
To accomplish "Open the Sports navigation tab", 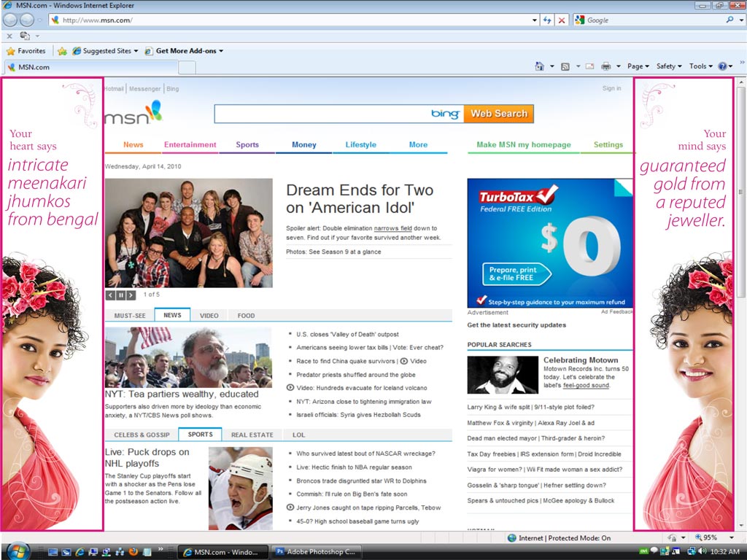I will pyautogui.click(x=247, y=145).
